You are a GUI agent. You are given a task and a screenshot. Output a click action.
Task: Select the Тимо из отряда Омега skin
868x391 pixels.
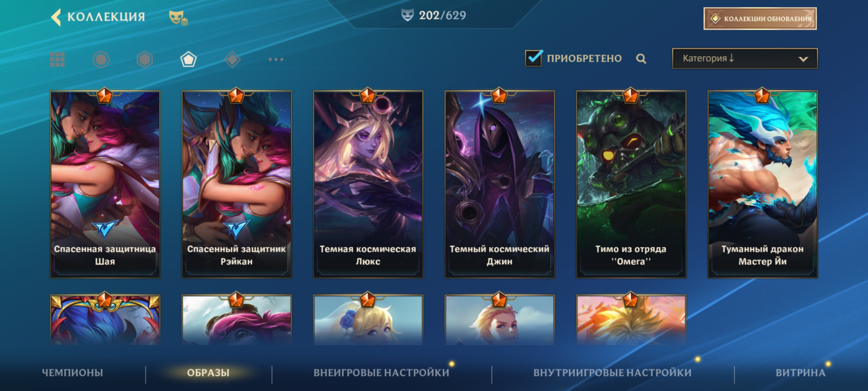coord(631,184)
